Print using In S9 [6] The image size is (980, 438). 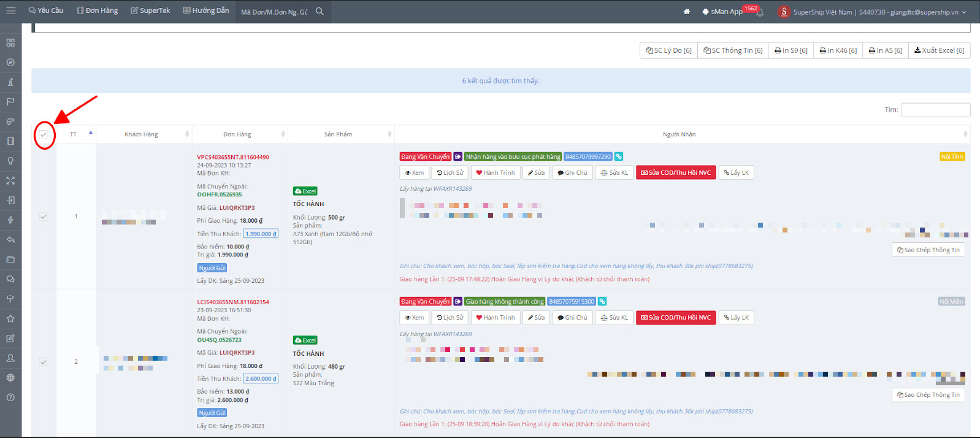coord(791,50)
